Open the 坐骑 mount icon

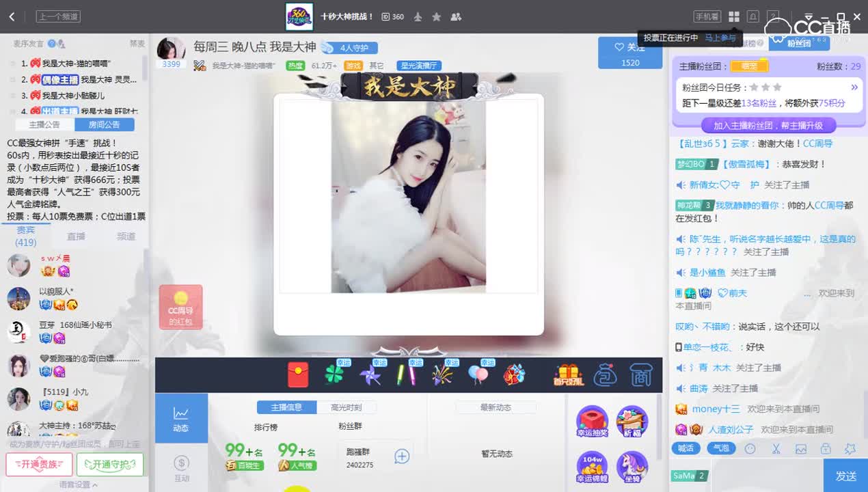(x=632, y=467)
